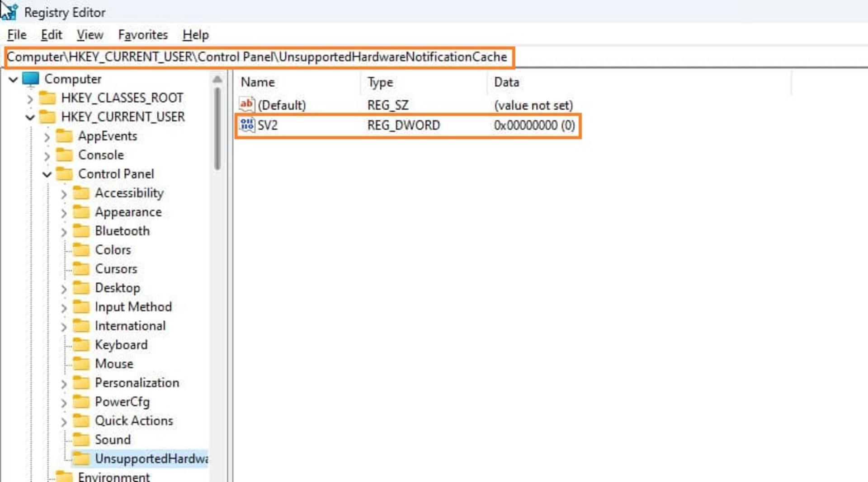Screen dimensions: 868x482
Task: Select the (Default) string value icon
Action: pyautogui.click(x=247, y=105)
